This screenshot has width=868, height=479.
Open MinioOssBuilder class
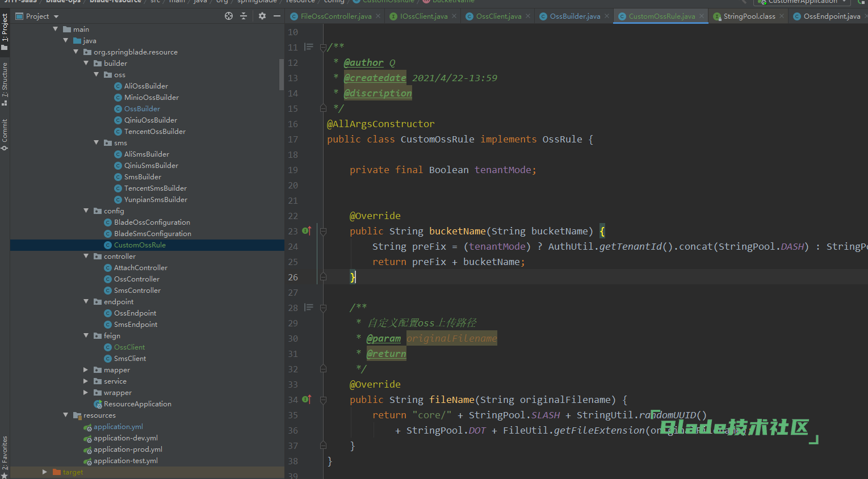(x=152, y=97)
